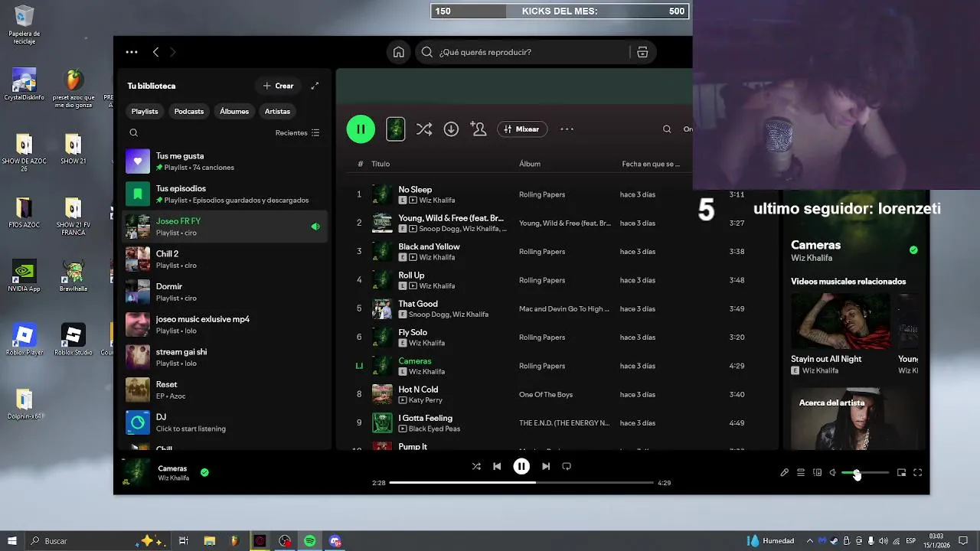The width and height of the screenshot is (980, 551).
Task: Toggle shuffle in the bottom player
Action: tap(476, 466)
